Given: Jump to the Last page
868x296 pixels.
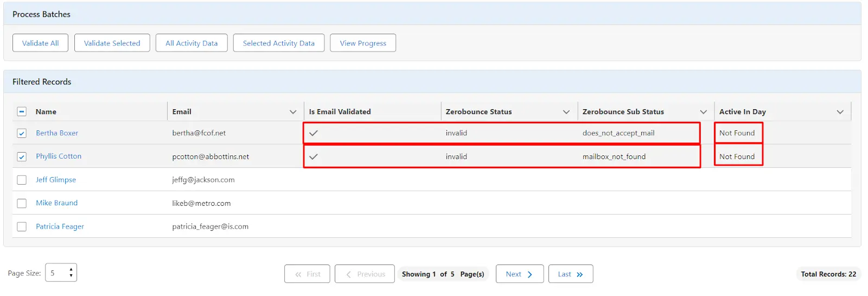Looking at the screenshot, I should [570, 274].
